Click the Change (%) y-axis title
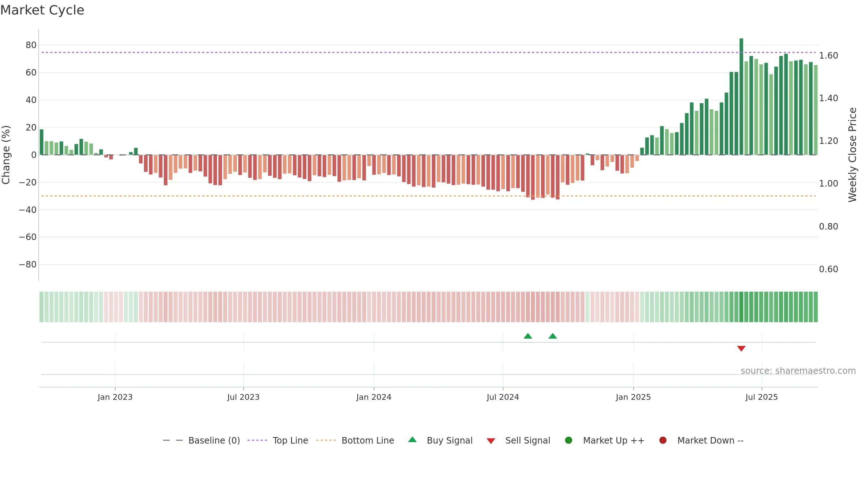This screenshot has height=488, width=868. pos(6,155)
